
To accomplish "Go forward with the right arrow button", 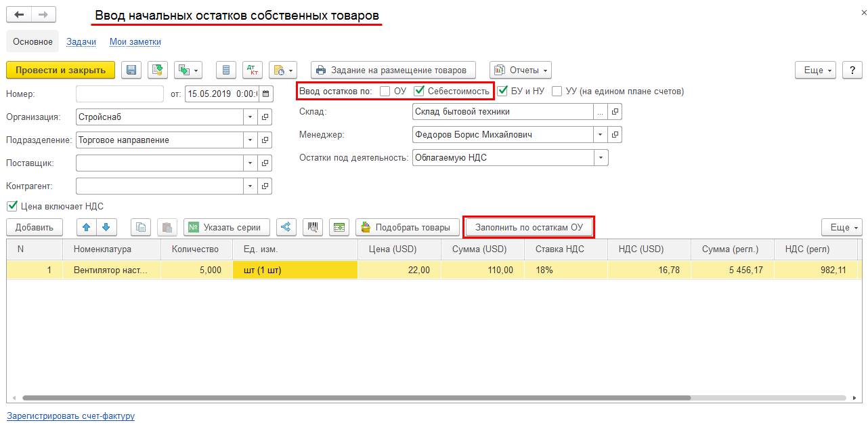I will (44, 14).
